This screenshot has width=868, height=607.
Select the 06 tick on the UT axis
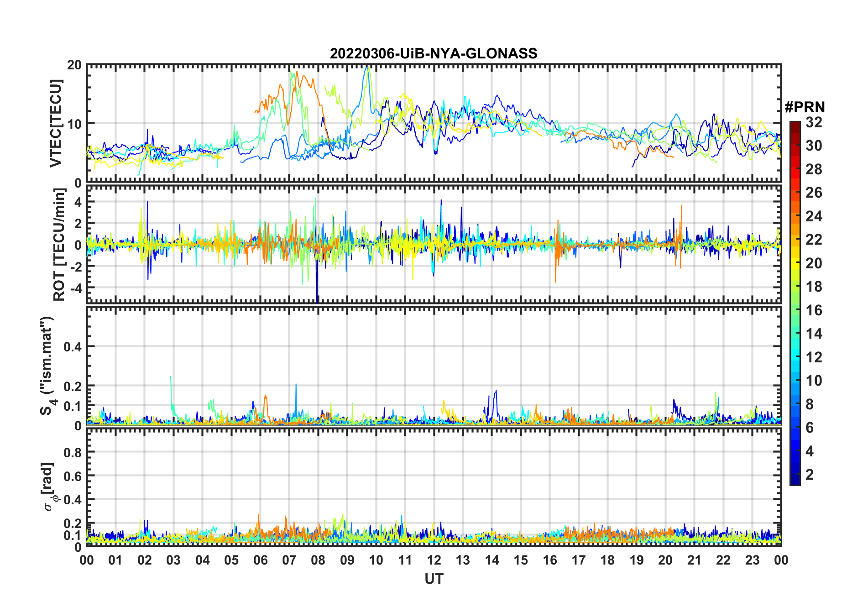pos(260,560)
